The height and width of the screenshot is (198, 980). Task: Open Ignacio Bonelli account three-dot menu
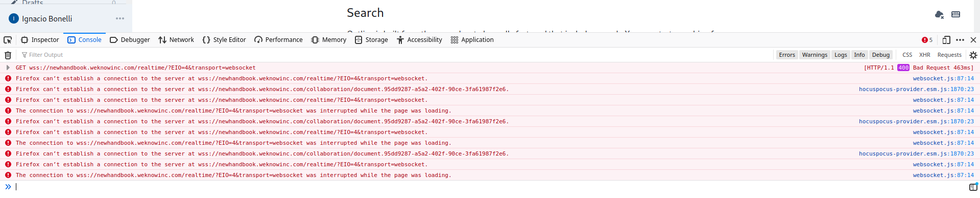point(120,18)
